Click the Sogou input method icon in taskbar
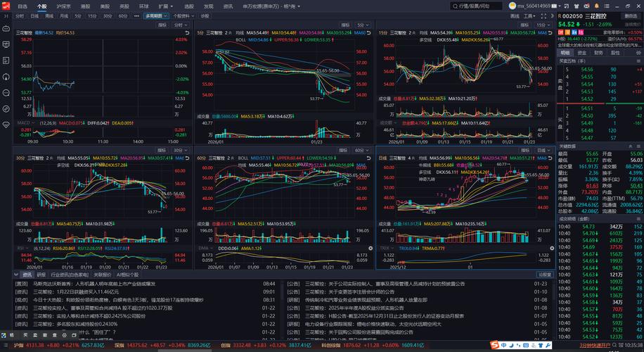The width and height of the screenshot is (644, 352). (496, 346)
